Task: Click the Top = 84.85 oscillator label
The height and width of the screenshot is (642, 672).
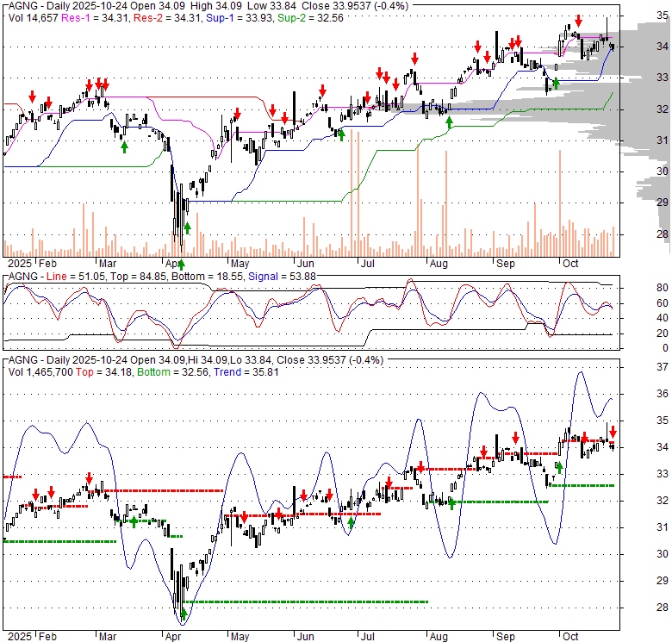Action: 138,277
